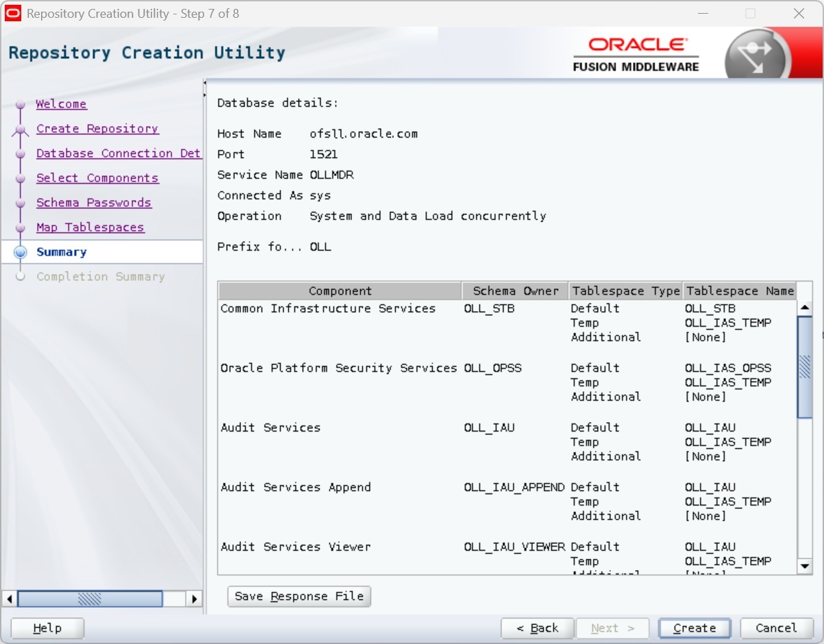This screenshot has width=824, height=644.
Task: Click the panel collapse arrow on splitter
Action: click(204, 84)
